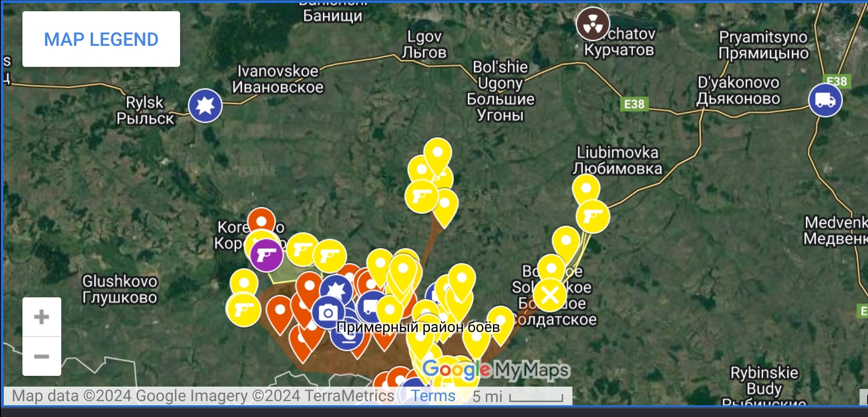Select the orange circle marker above Korenevo
This screenshot has height=417, width=868.
261,221
